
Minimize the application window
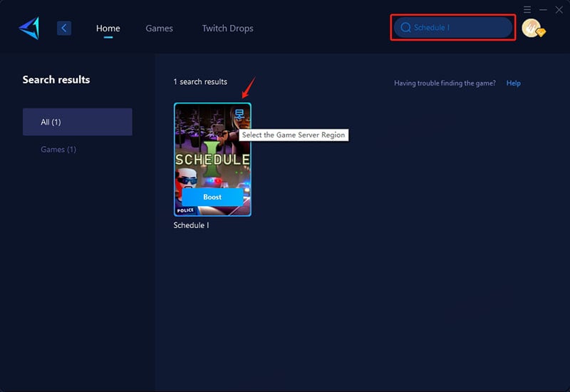coord(543,9)
